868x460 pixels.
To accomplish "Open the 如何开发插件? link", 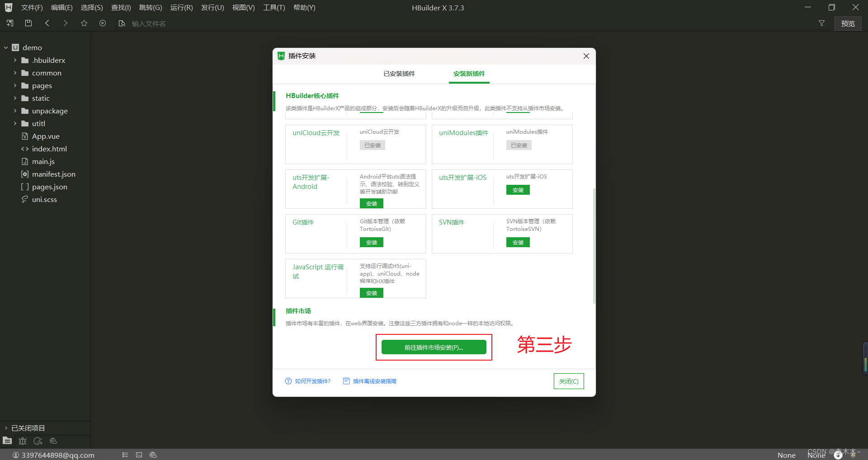I will click(x=313, y=381).
